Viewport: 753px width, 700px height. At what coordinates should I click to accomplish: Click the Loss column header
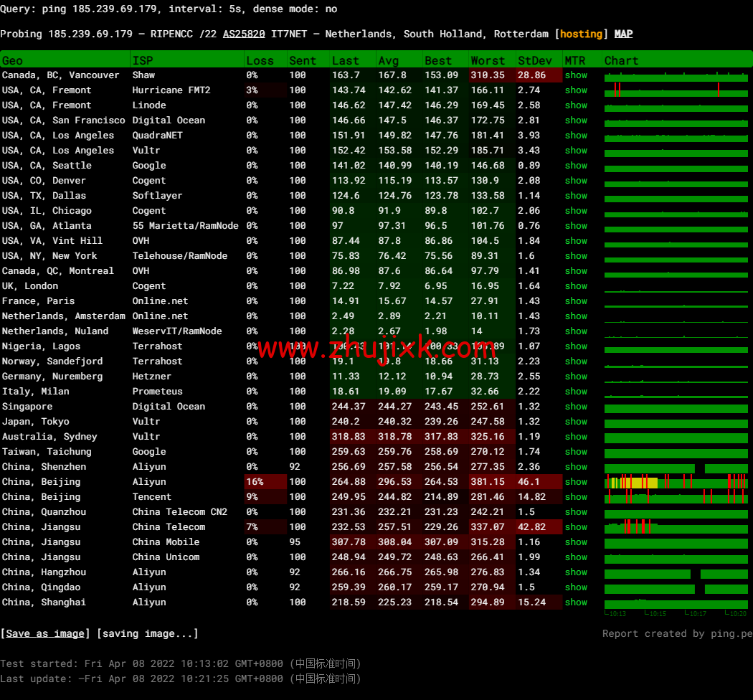tap(260, 60)
